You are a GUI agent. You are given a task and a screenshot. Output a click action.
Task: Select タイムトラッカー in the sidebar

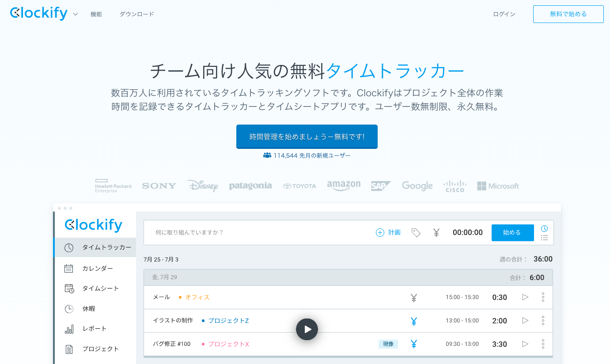[x=95, y=247]
